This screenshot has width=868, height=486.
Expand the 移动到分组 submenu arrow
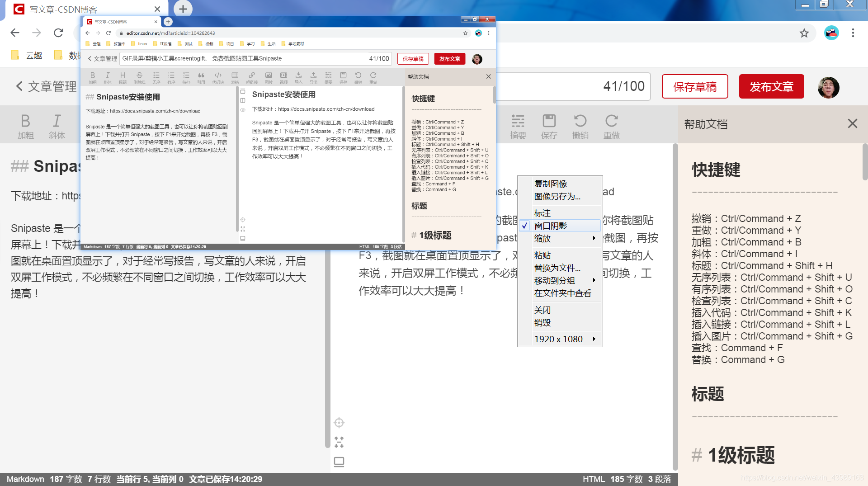pyautogui.click(x=594, y=280)
